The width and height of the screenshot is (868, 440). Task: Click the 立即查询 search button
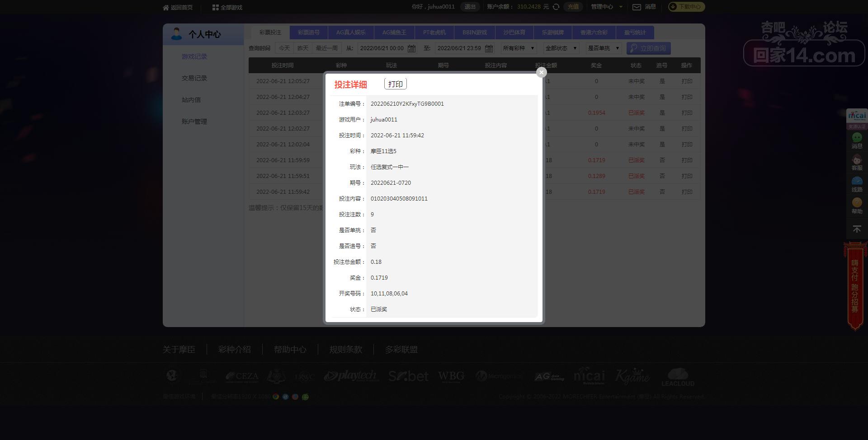[x=648, y=48]
